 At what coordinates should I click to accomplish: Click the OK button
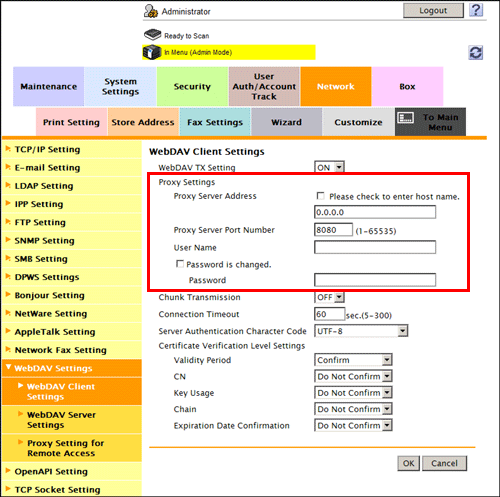click(409, 463)
